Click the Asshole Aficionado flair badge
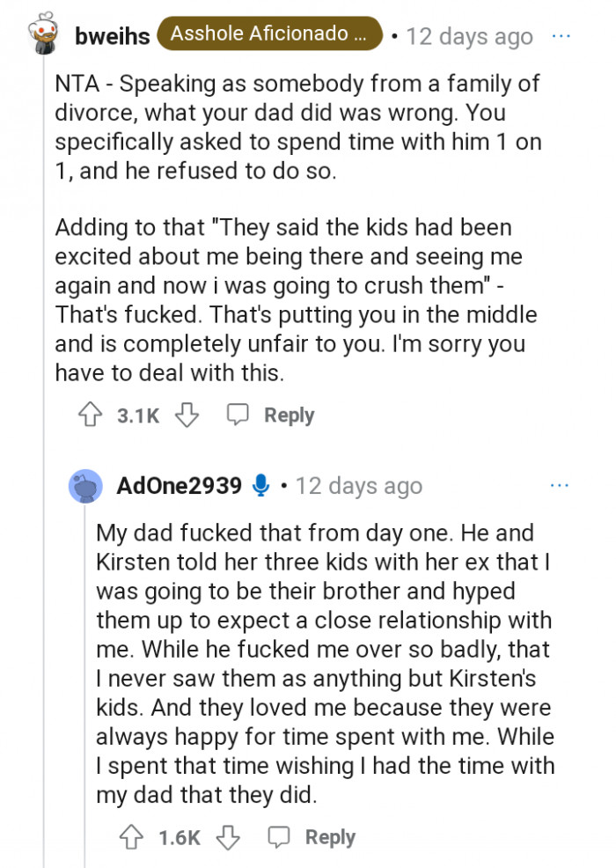The height and width of the screenshot is (868, 616). 270,35
